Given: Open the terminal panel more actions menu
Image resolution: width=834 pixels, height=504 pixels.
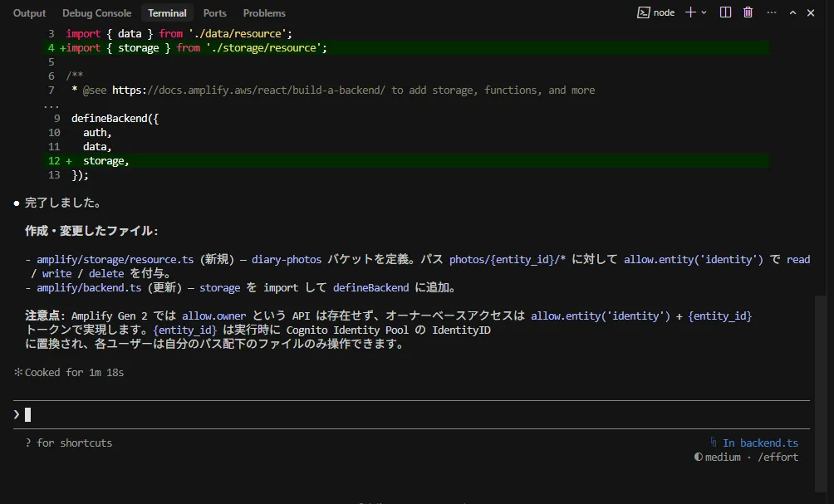Looking at the screenshot, I should click(x=770, y=12).
